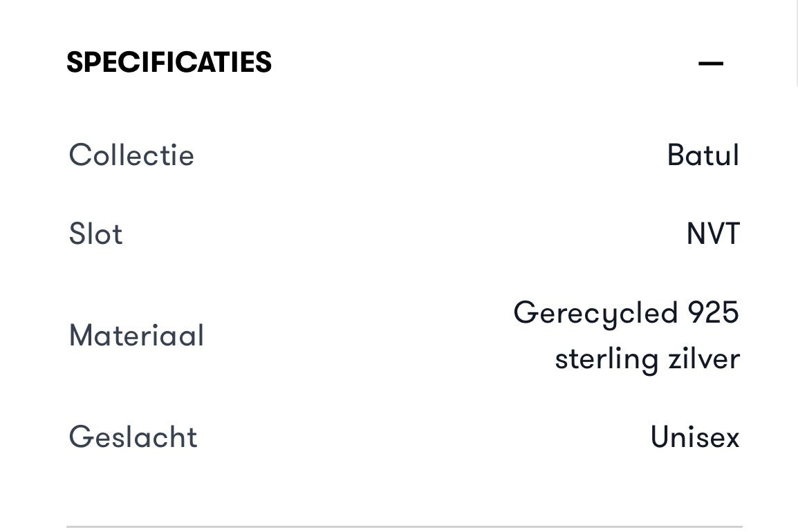Viewport: 798px width, 532px height.
Task: Click the Collectie label
Action: (131, 155)
